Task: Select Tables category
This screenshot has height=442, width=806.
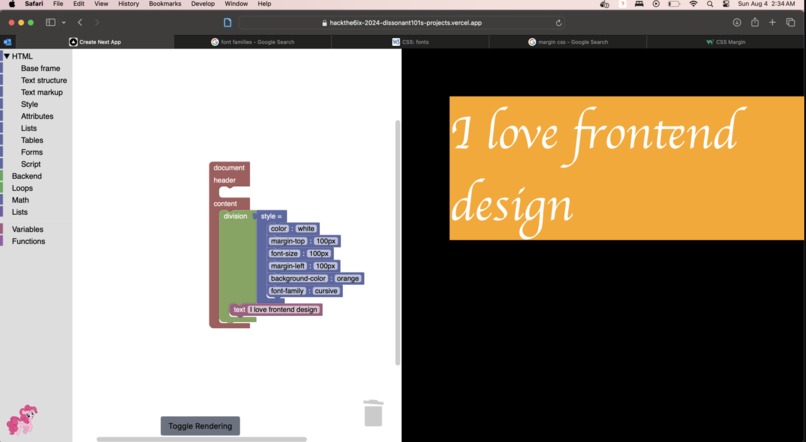Action: click(32, 140)
